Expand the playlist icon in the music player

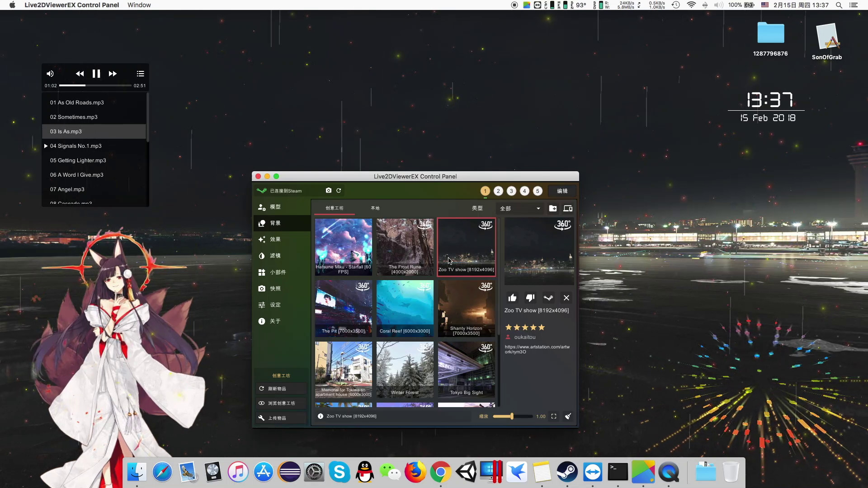click(140, 74)
